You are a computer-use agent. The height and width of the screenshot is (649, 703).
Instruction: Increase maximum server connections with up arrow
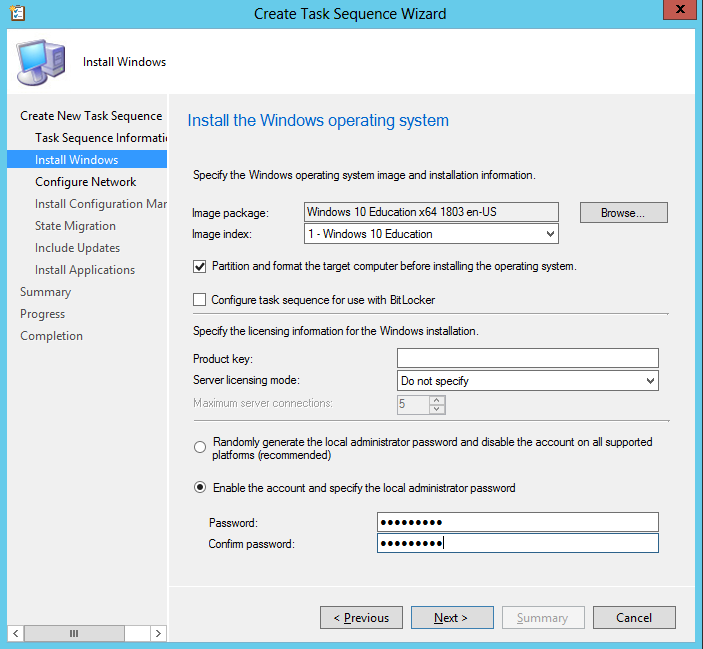(x=437, y=400)
